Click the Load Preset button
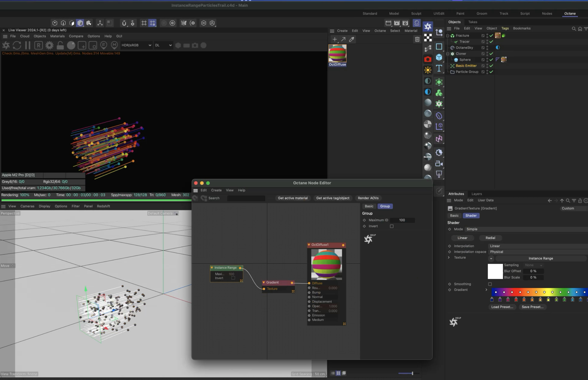 click(502, 307)
